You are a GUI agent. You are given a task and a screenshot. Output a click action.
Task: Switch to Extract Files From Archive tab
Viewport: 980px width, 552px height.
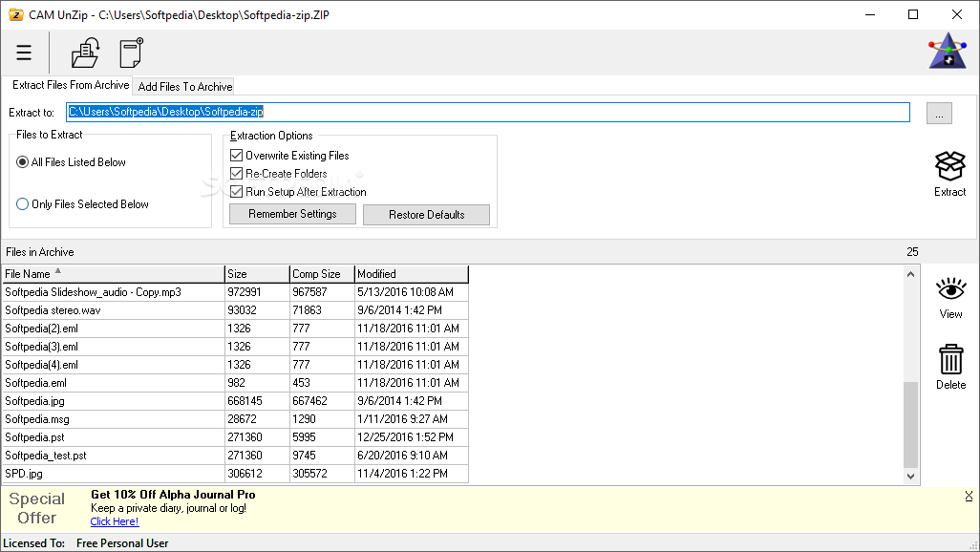click(x=70, y=85)
